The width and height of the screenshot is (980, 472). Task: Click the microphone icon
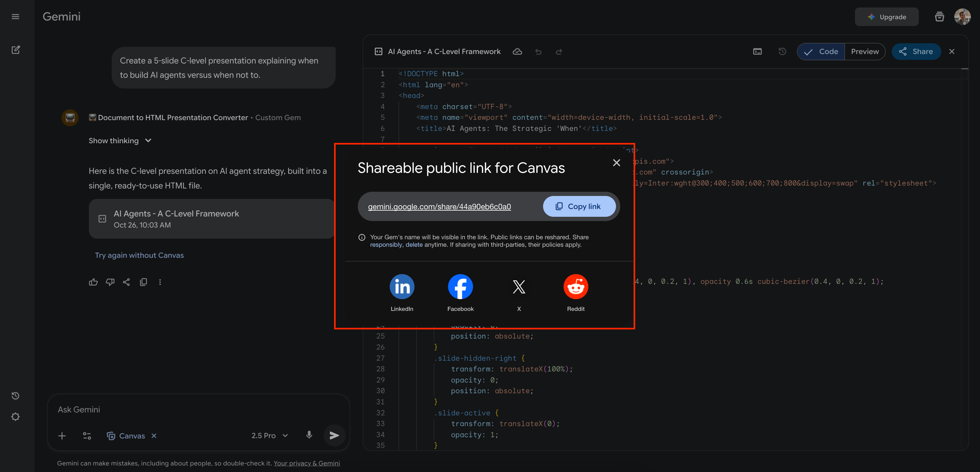coord(309,435)
